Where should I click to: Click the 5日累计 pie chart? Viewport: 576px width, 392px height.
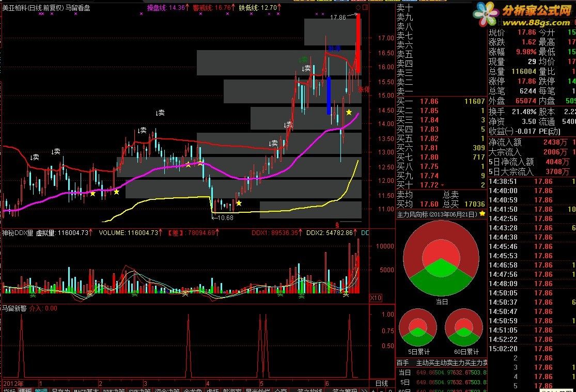coord(418,327)
